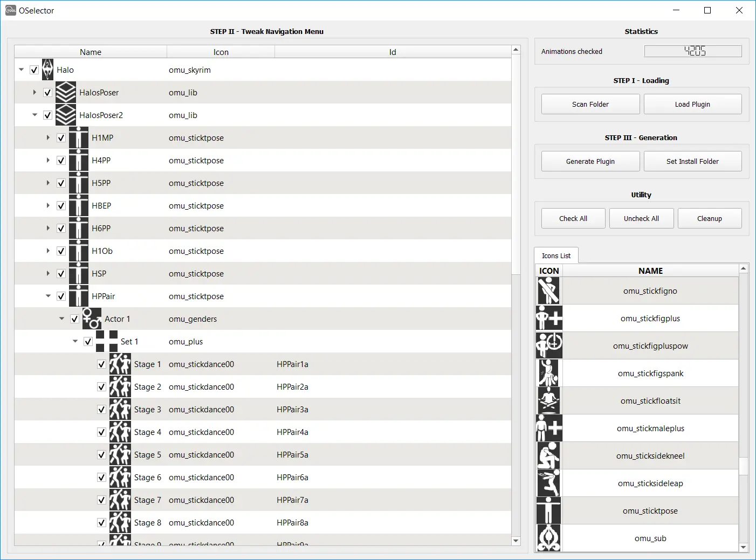Image resolution: width=756 pixels, height=560 pixels.
Task: Click the Icons List scroll down arrow
Action: point(744,548)
